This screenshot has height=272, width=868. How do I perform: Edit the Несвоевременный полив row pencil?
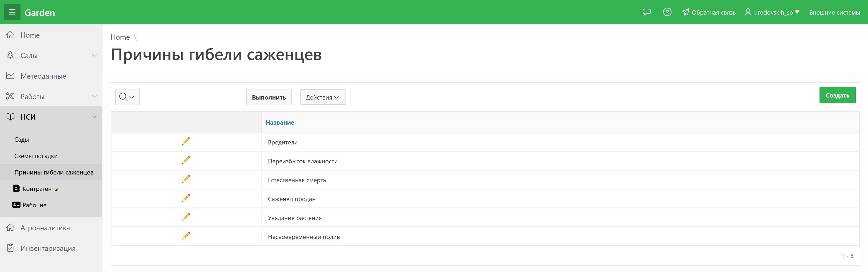point(186,236)
